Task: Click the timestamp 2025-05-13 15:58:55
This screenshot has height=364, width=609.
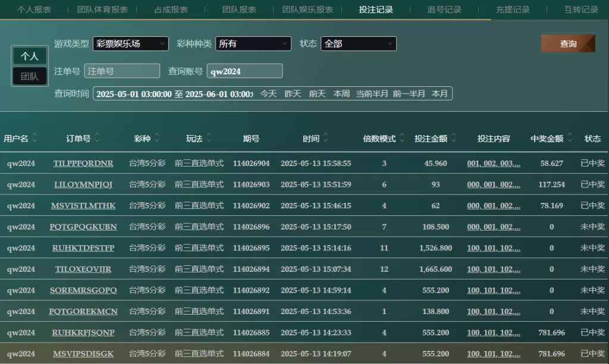Action: 316,163
